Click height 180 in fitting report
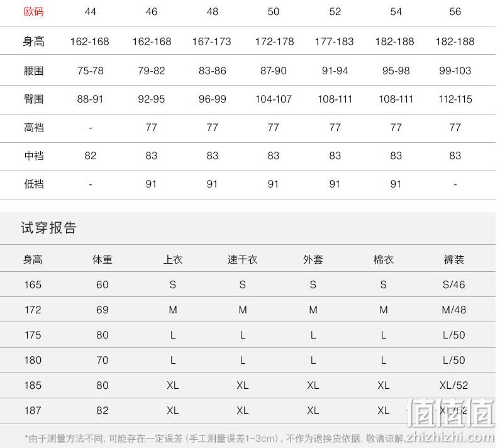 click(33, 361)
